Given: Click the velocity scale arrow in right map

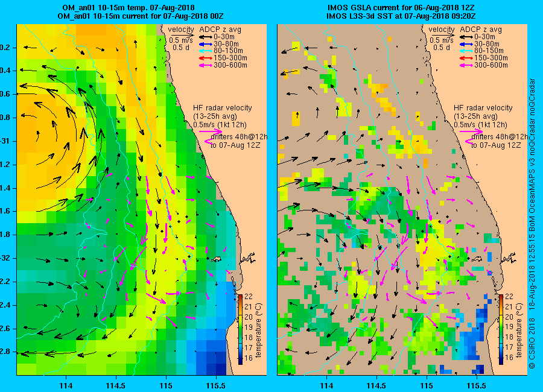Looking at the screenshot, I should [443, 34].
